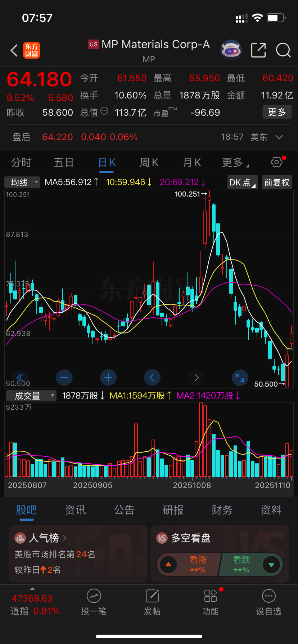The width and height of the screenshot is (298, 644).
Task: Expand the 道指 index bar arrow
Action: coord(32,589)
